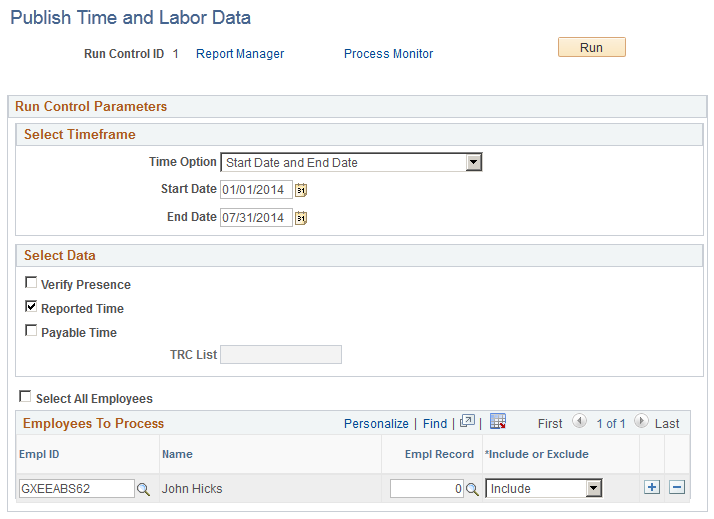This screenshot has height=519, width=714.
Task: Open grid in new window icon
Action: click(467, 422)
